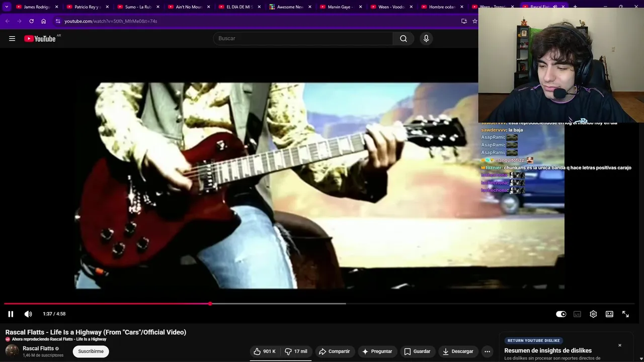
Task: Close the James Rodriguez tab
Action: click(56, 7)
